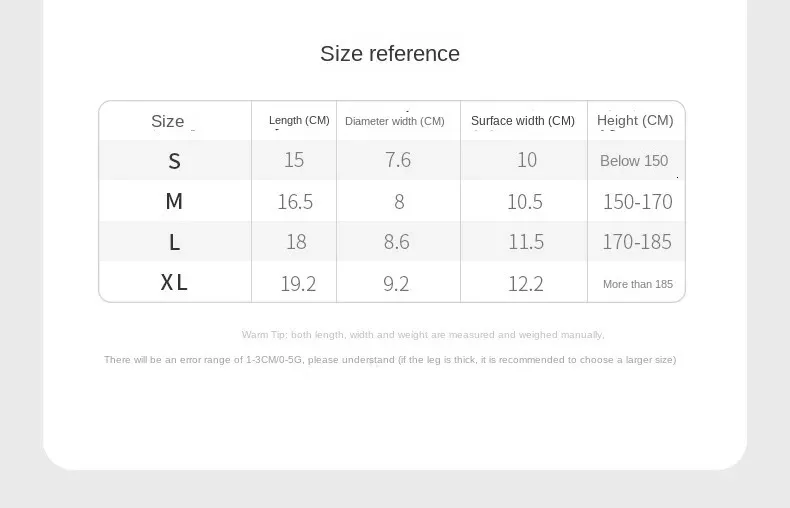Click the 11.5 surface width cell

point(526,242)
